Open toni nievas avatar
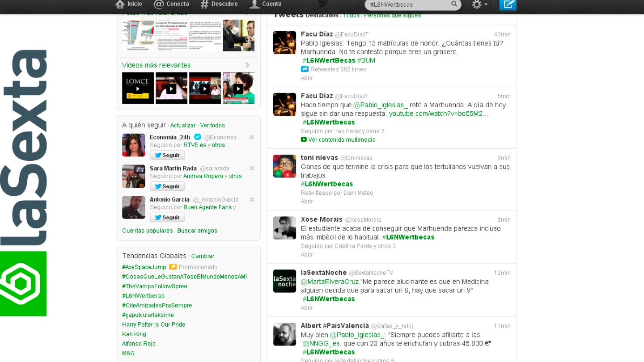Image resolution: width=644 pixels, height=362 pixels. pyautogui.click(x=284, y=166)
